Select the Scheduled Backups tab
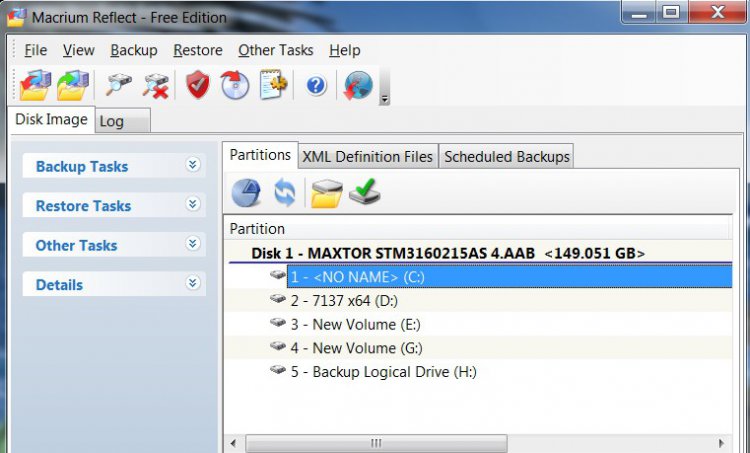Screen dimensions: 750x453 pyautogui.click(x=507, y=156)
